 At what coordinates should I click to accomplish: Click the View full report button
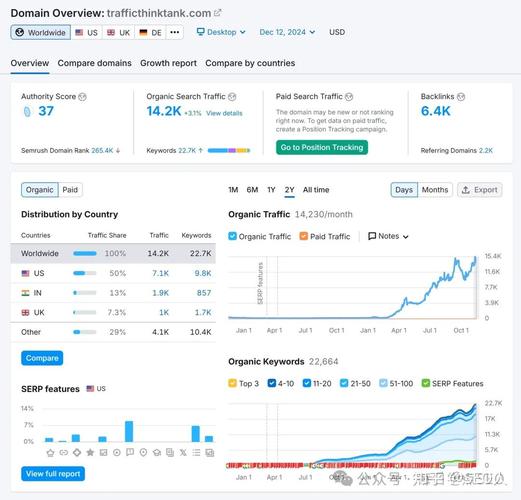(x=53, y=474)
